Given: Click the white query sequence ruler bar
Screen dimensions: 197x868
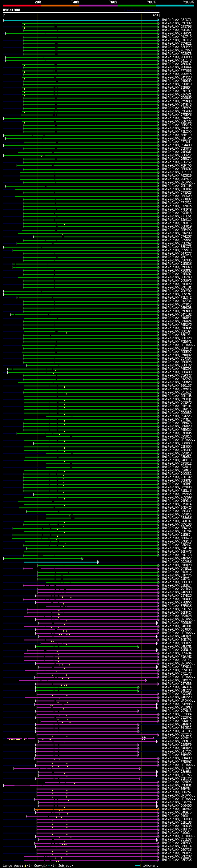Looking at the screenshot, I should pyautogui.click(x=81, y=13).
